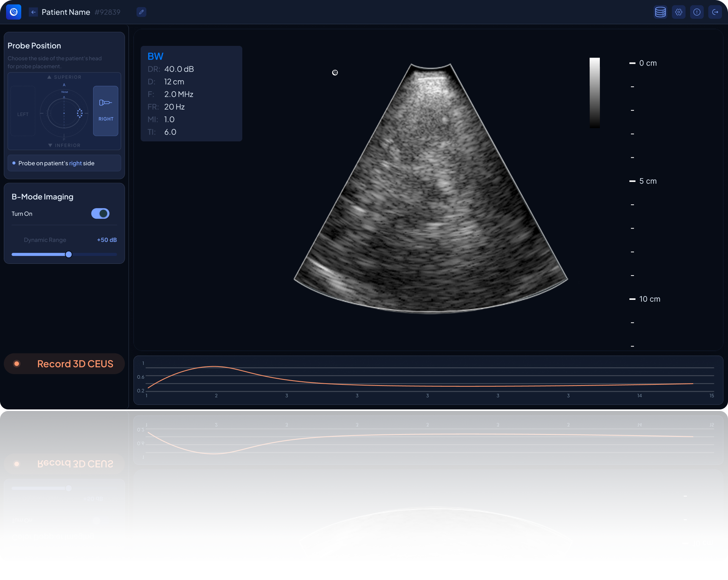Click the dashed right-side probe marker on head

coord(80,113)
